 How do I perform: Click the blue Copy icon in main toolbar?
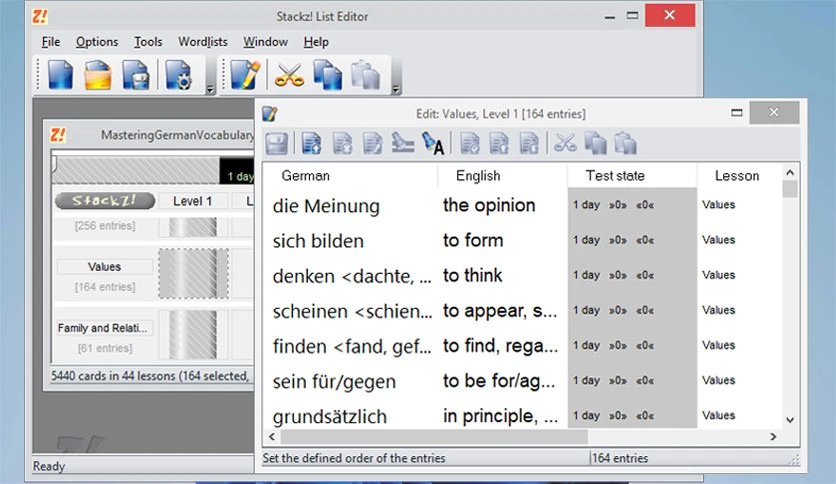[x=327, y=75]
